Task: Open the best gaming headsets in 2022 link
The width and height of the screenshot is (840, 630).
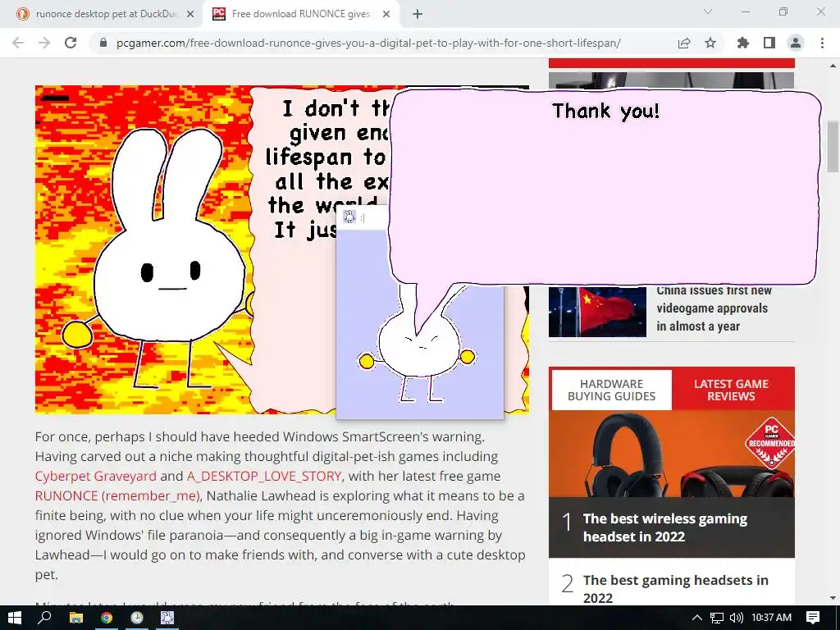Action: (676, 589)
